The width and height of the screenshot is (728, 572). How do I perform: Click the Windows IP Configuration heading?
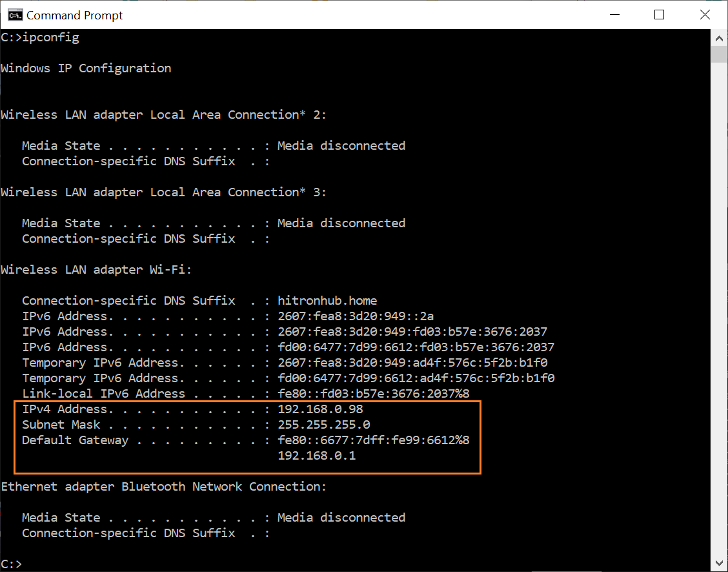pyautogui.click(x=86, y=68)
